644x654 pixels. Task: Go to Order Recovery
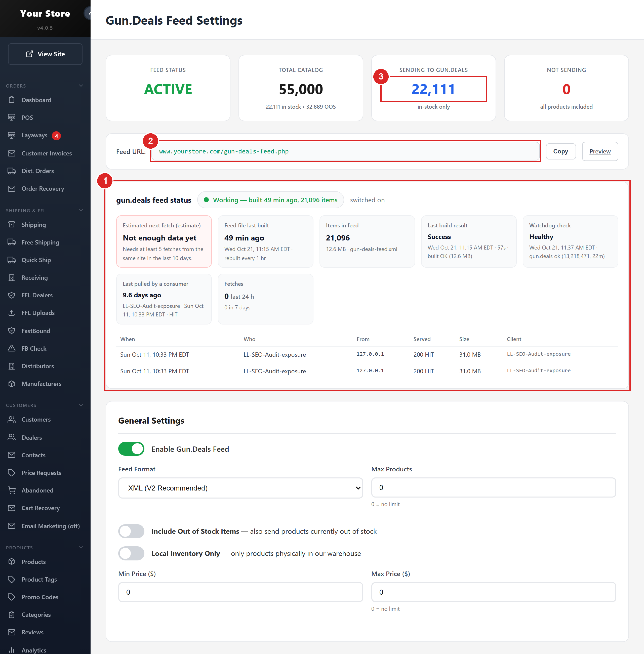click(x=43, y=188)
